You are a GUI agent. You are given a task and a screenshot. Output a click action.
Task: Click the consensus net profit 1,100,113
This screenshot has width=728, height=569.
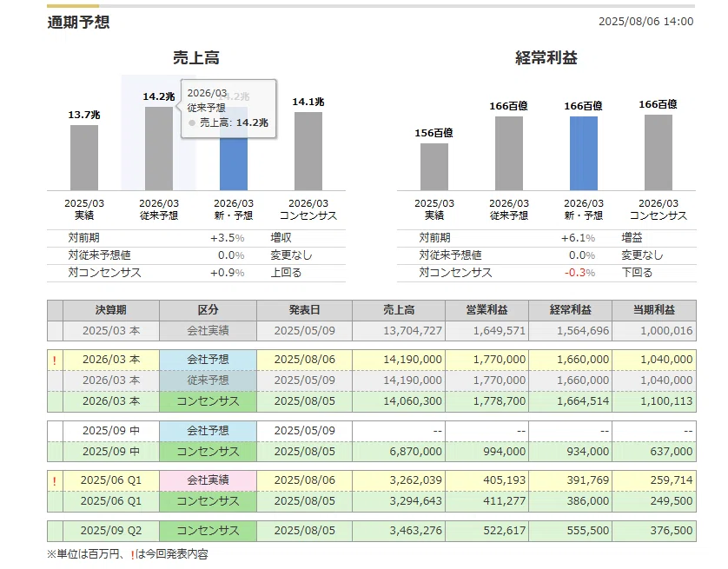tap(666, 401)
